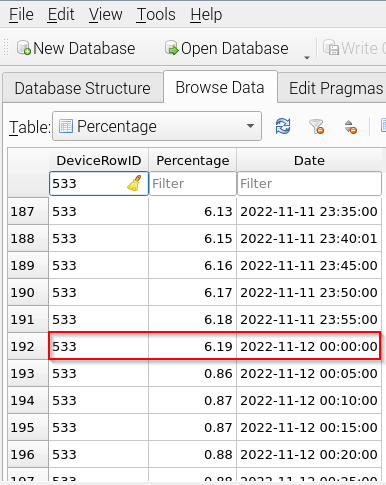386x485 pixels.
Task: Click the DeviceRowID cell in row 195
Action: 99,427
